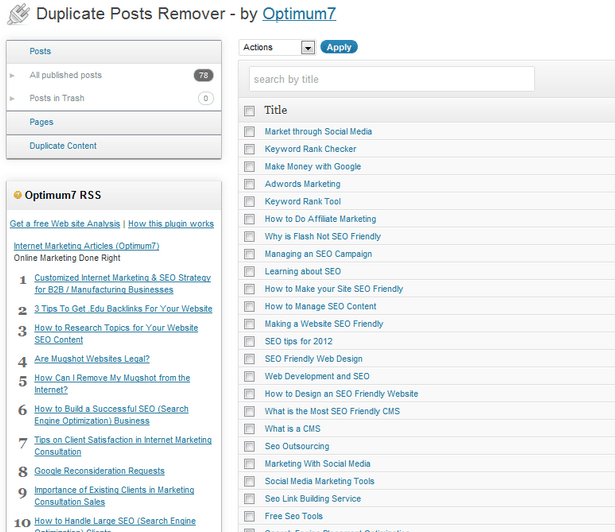Click the 78 published posts count badge

pyautogui.click(x=204, y=75)
